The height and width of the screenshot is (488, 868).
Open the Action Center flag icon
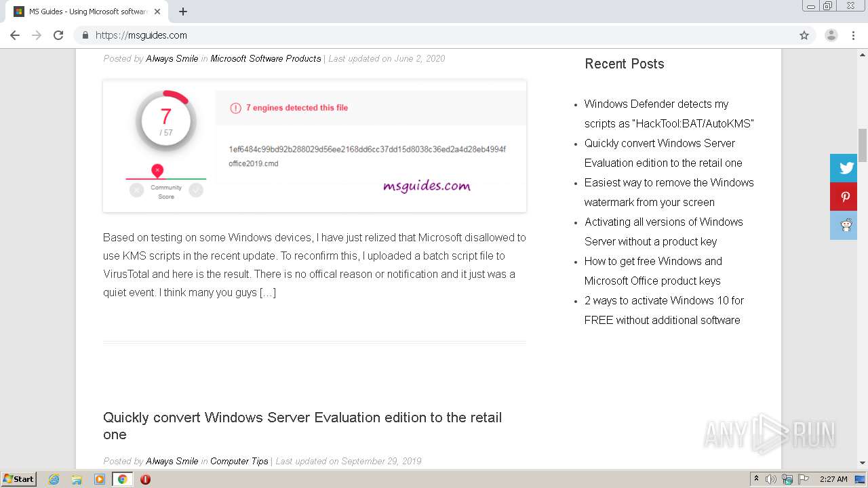(804, 479)
